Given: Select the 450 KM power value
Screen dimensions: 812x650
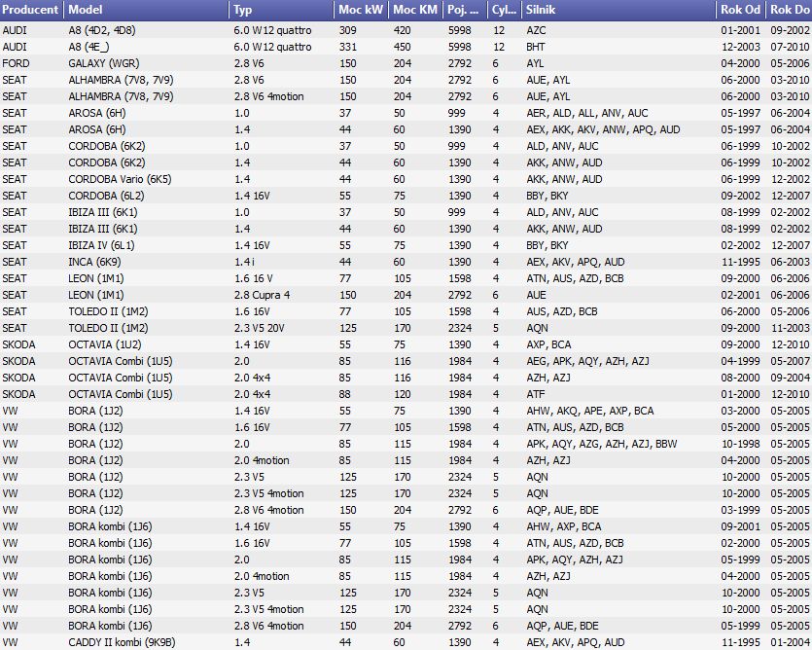Looking at the screenshot, I should click(403, 47).
